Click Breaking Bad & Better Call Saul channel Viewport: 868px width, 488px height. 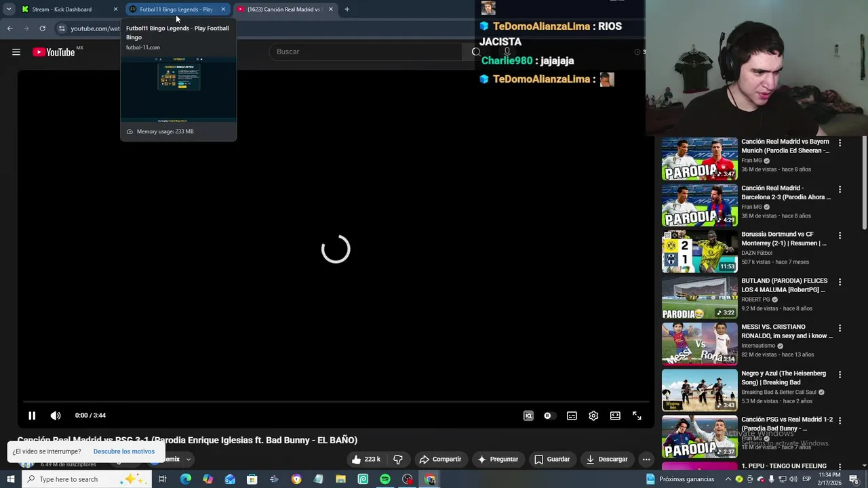[778, 392]
